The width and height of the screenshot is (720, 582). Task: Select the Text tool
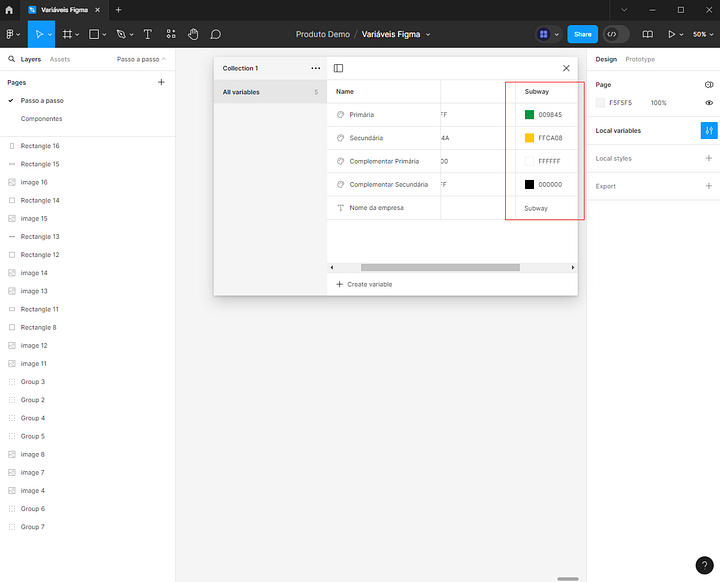tap(147, 34)
